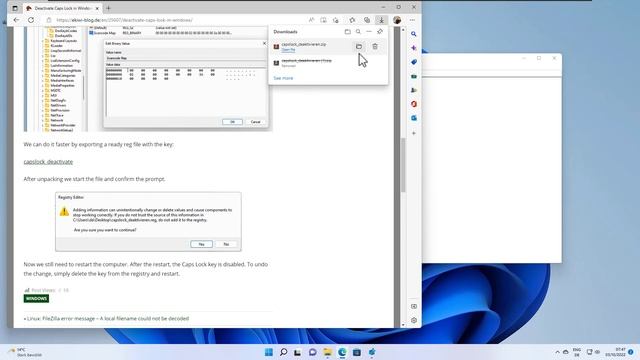Open the tab actions menu icon

(x=15, y=8)
